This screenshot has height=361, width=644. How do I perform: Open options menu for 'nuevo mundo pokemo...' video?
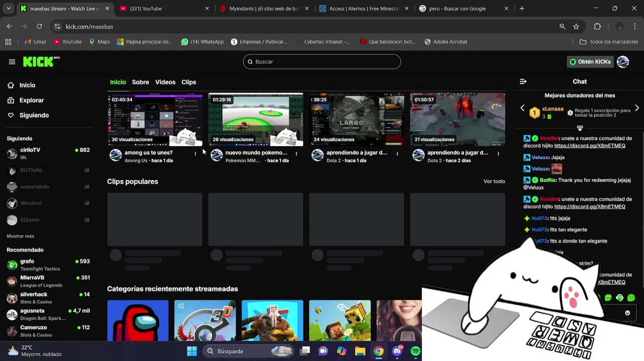pos(296,153)
